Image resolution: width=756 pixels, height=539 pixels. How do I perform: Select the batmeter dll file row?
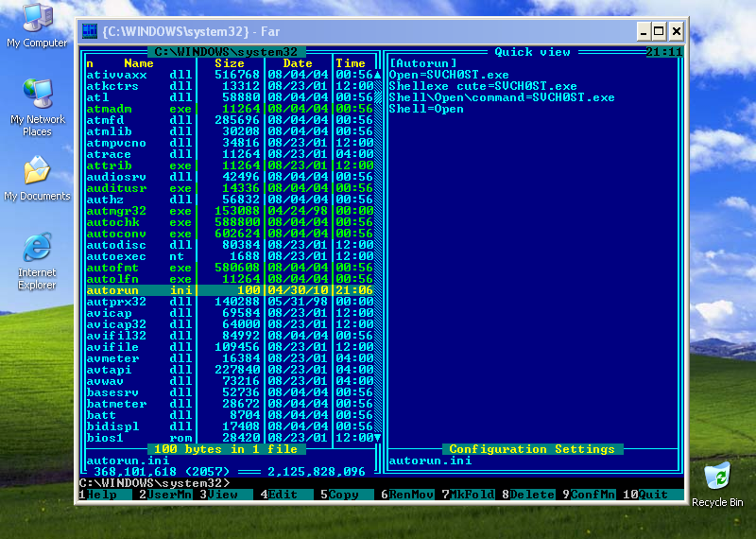[x=230, y=404]
